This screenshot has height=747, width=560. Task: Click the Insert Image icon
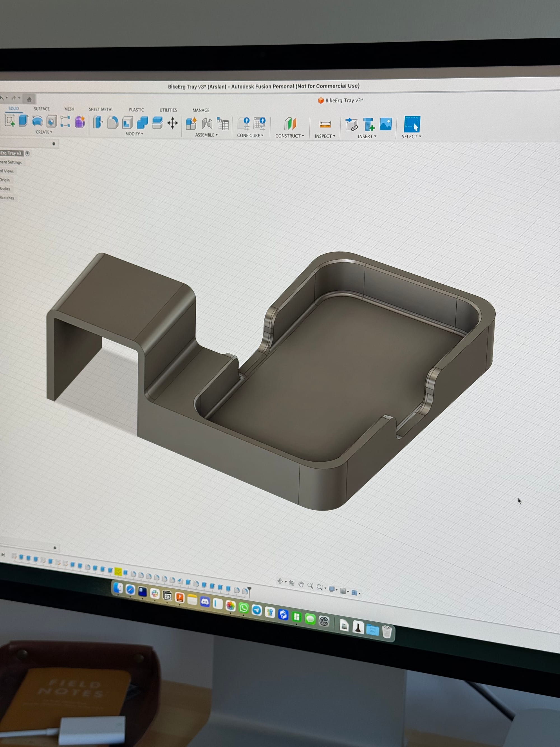(386, 124)
